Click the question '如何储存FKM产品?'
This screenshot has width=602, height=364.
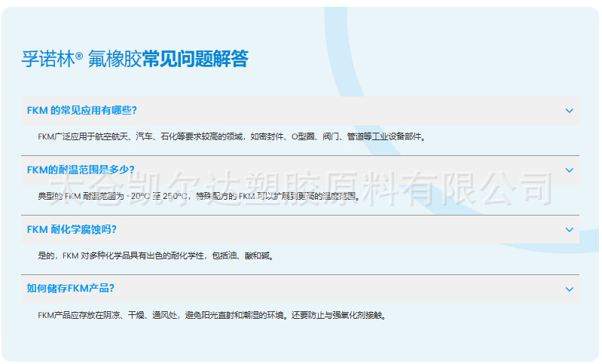70,289
